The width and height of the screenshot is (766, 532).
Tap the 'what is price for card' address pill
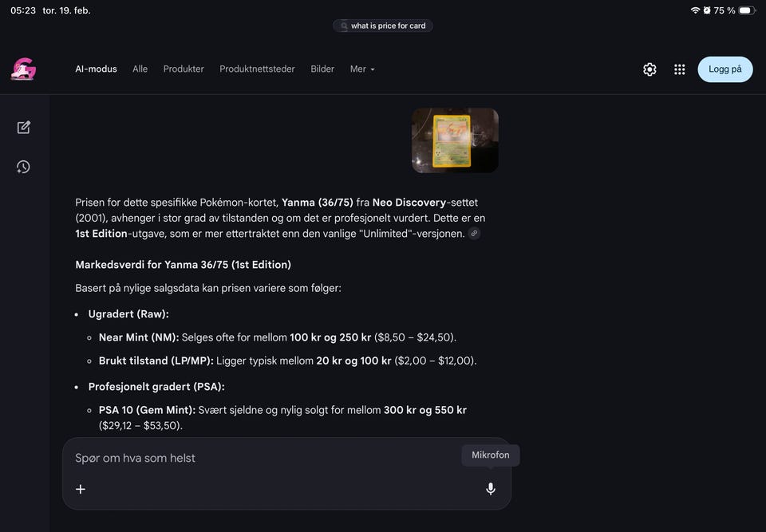(383, 26)
